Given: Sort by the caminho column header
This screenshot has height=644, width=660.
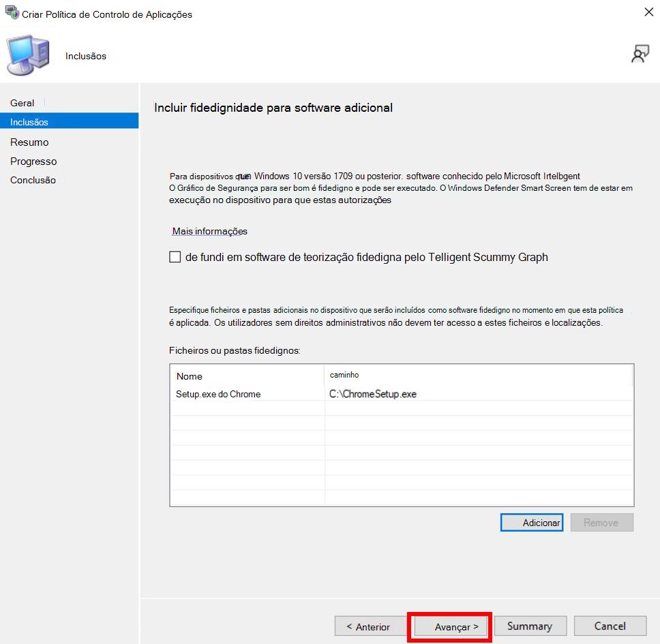Looking at the screenshot, I should pos(478,375).
